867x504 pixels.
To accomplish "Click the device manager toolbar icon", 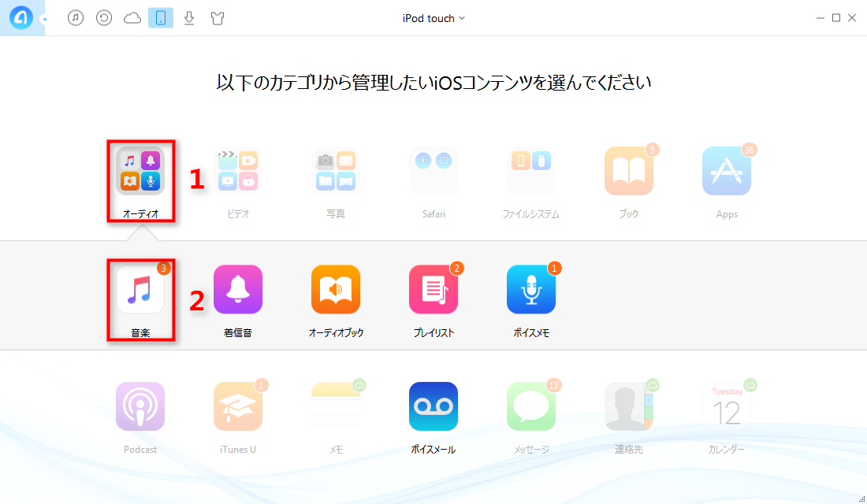I will point(161,18).
